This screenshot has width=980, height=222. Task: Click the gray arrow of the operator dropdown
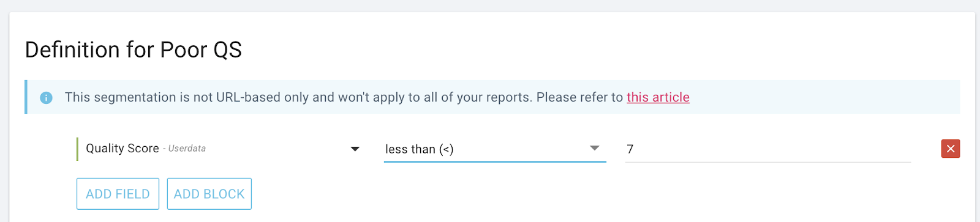click(x=594, y=148)
